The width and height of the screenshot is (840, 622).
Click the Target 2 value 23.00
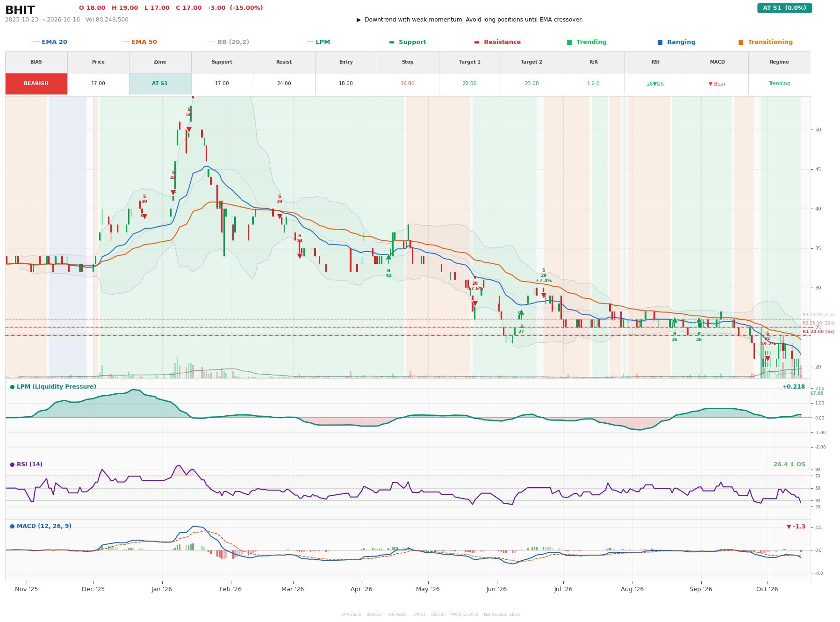coord(531,84)
